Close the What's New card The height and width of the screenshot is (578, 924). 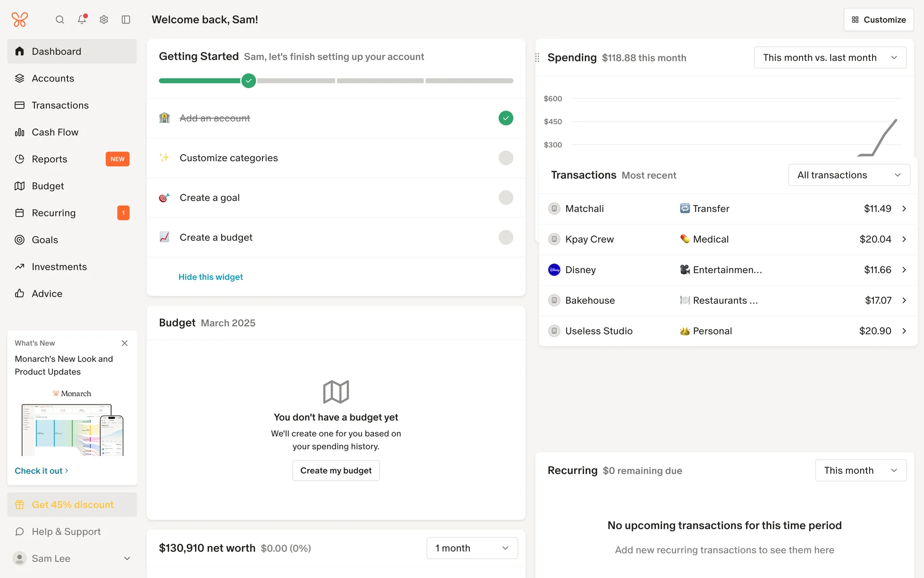[x=125, y=343]
